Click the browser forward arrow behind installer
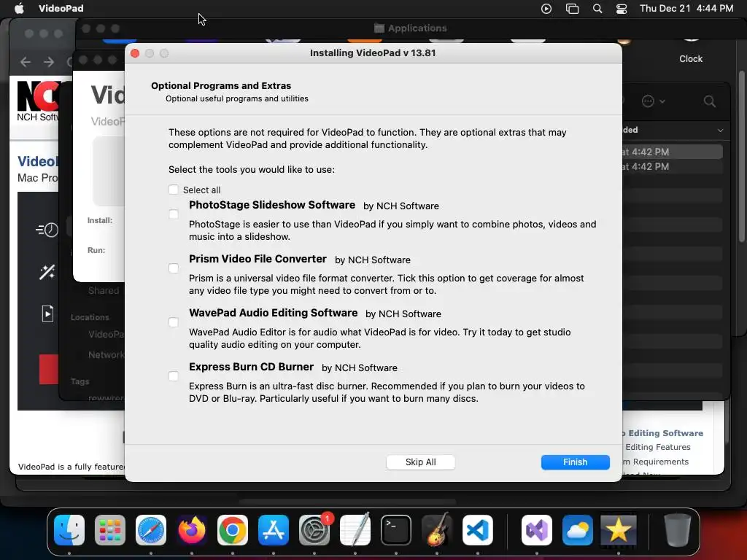 tap(49, 62)
